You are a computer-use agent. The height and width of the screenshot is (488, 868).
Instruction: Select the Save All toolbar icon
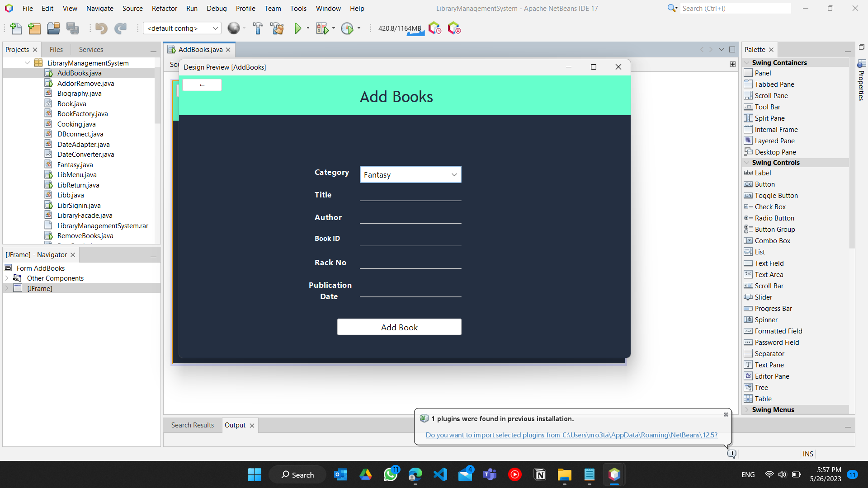point(73,28)
